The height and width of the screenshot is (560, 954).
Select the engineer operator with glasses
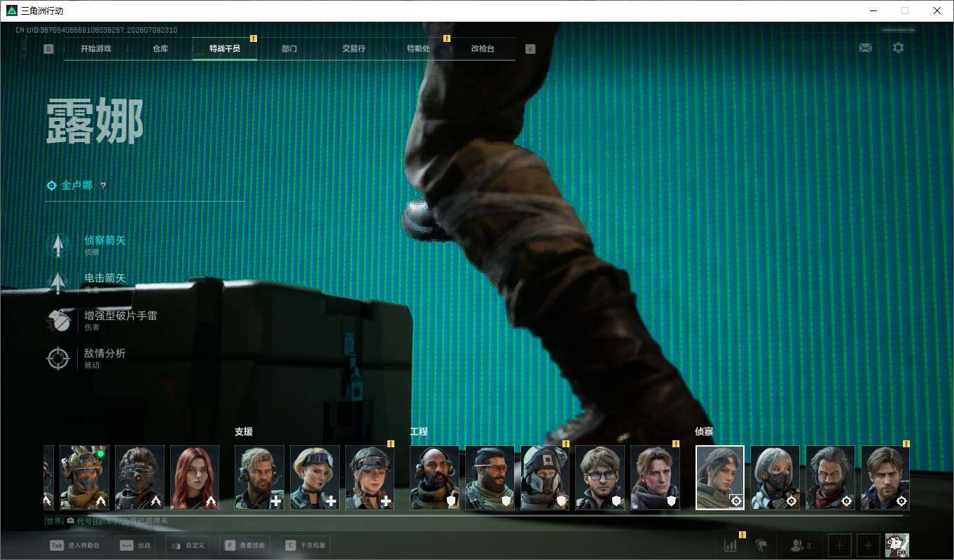(x=600, y=477)
